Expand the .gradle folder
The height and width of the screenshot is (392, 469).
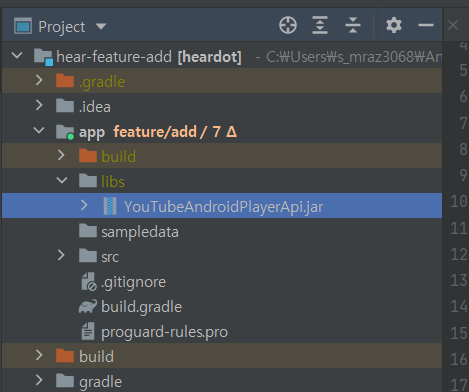coord(39,80)
